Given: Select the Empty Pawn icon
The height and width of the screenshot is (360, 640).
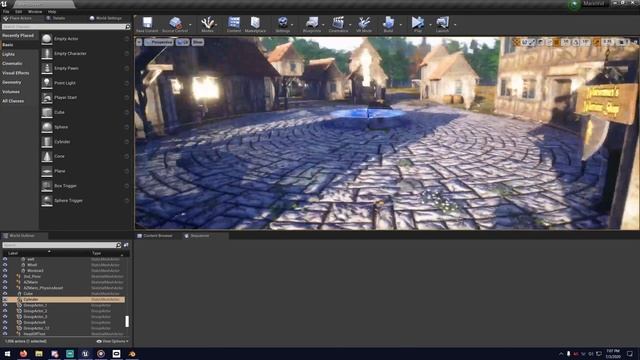Looking at the screenshot, I should pos(47,68).
